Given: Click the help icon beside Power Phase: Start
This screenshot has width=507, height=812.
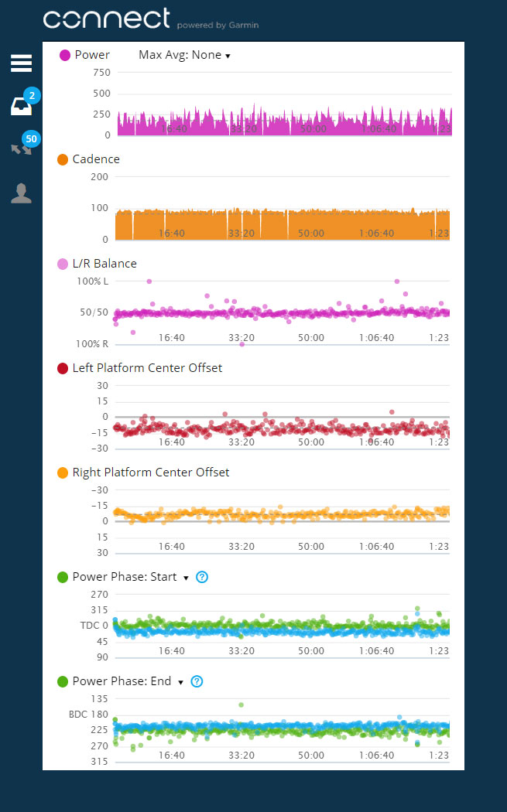Looking at the screenshot, I should pos(202,577).
